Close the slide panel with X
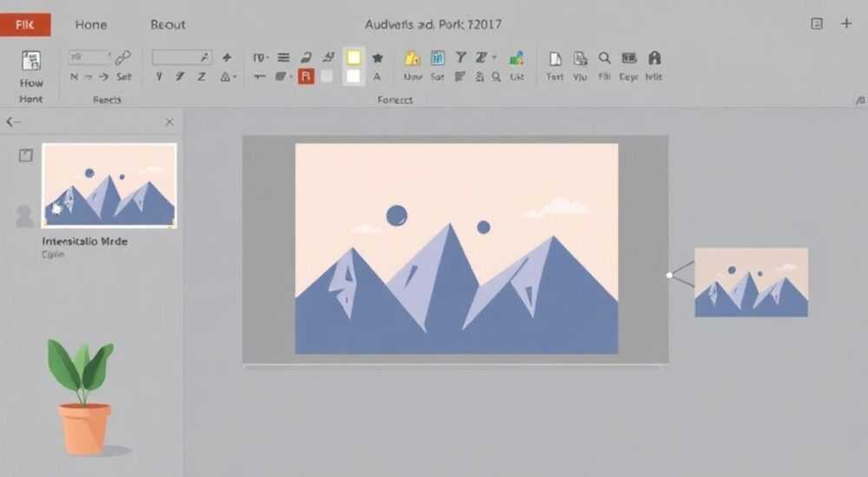Image resolution: width=868 pixels, height=477 pixels. click(169, 121)
